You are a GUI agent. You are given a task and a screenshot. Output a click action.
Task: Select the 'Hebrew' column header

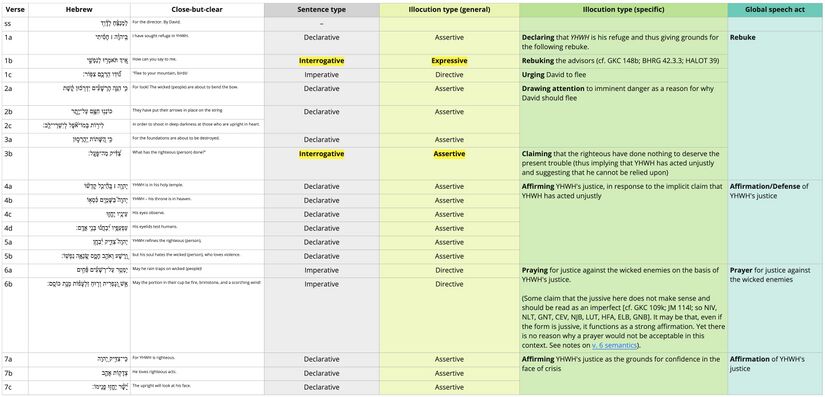coord(79,10)
